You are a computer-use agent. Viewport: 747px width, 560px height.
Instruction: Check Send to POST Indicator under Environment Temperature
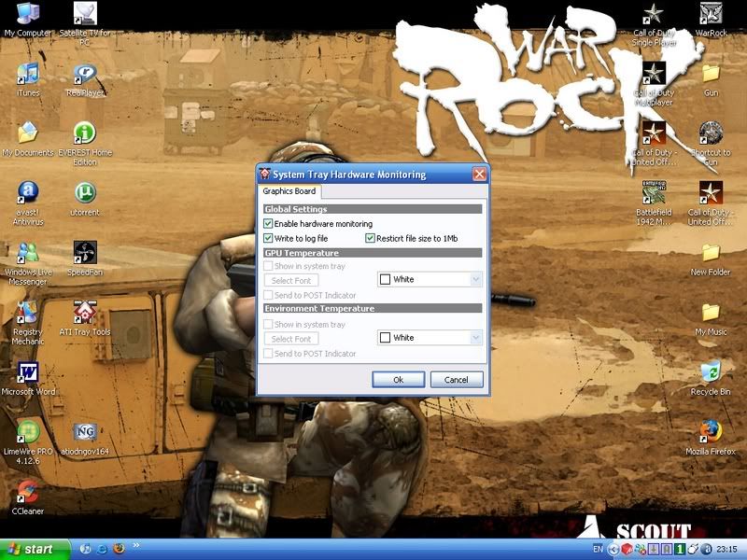click(268, 354)
